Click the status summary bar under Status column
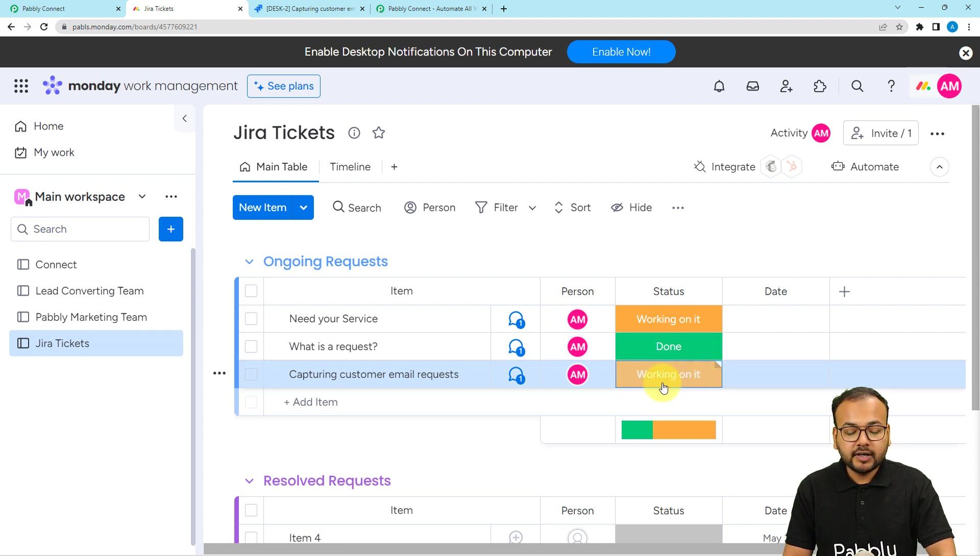Viewport: 980px width, 556px height. [x=669, y=430]
